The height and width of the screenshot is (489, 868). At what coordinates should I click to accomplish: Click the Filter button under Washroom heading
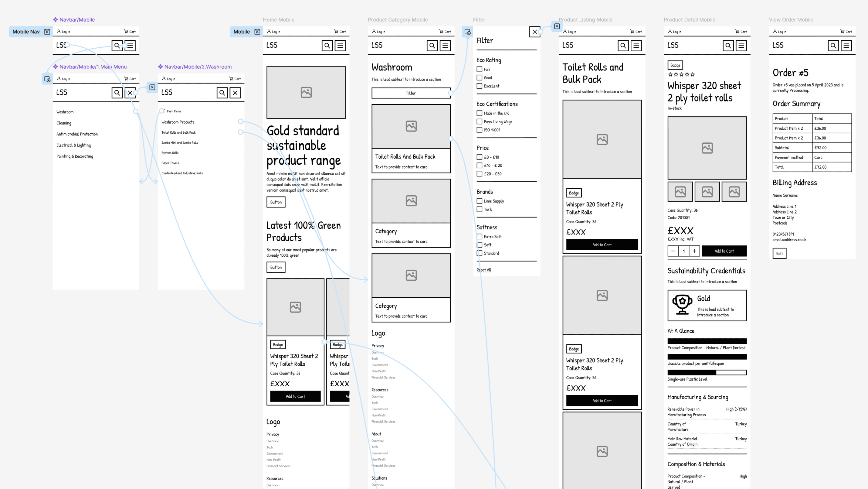tap(411, 93)
